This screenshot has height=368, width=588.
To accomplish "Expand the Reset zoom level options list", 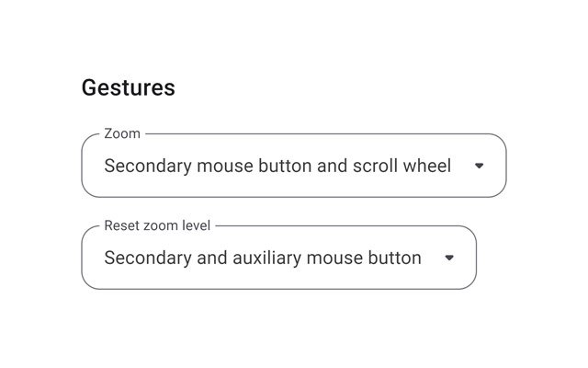I will click(x=278, y=258).
